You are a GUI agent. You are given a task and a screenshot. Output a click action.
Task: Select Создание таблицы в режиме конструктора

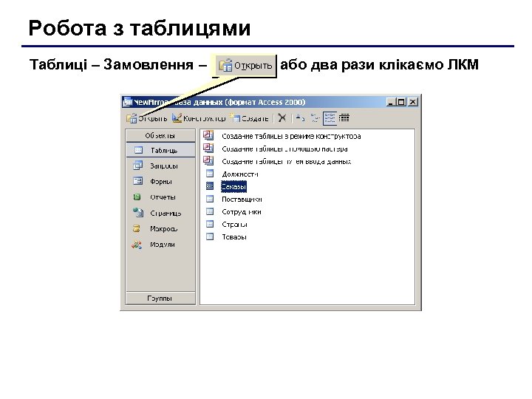pyautogui.click(x=282, y=136)
